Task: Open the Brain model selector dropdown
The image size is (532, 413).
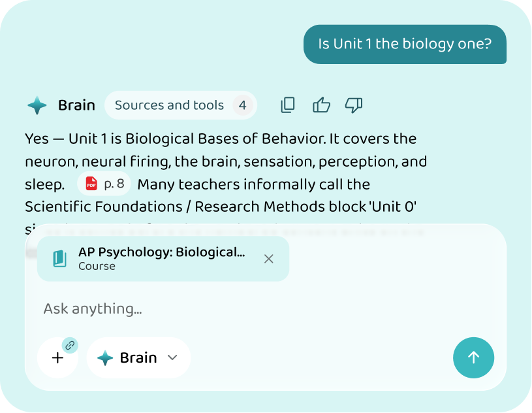Action: click(139, 357)
